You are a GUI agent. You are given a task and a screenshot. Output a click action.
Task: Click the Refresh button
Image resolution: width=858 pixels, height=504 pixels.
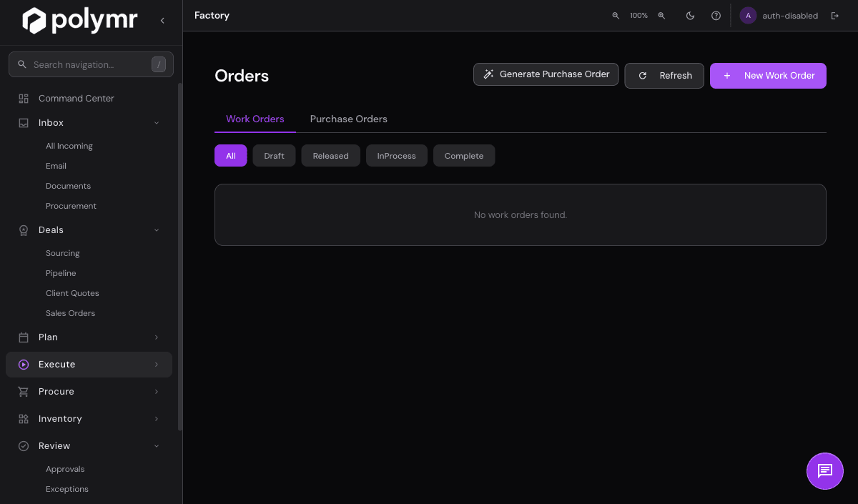pyautogui.click(x=664, y=76)
